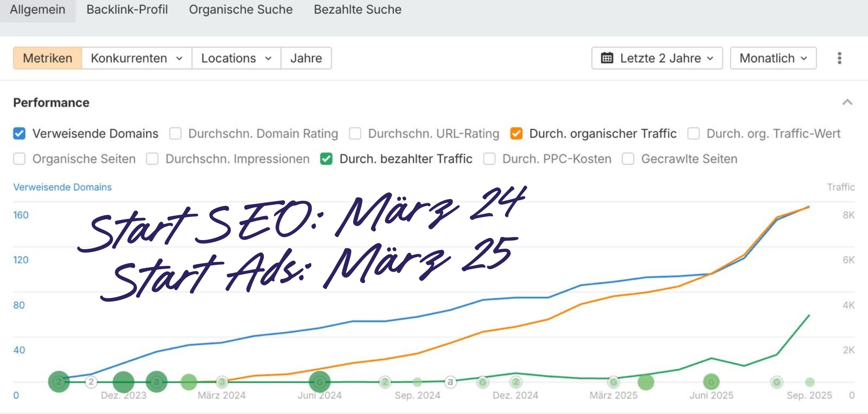
Task: Disable Durch. bezahlter Traffic checkbox
Action: [326, 159]
